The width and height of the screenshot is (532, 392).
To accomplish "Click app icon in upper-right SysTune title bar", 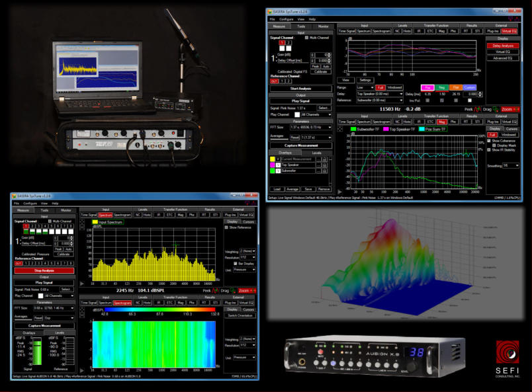I will click(x=270, y=11).
